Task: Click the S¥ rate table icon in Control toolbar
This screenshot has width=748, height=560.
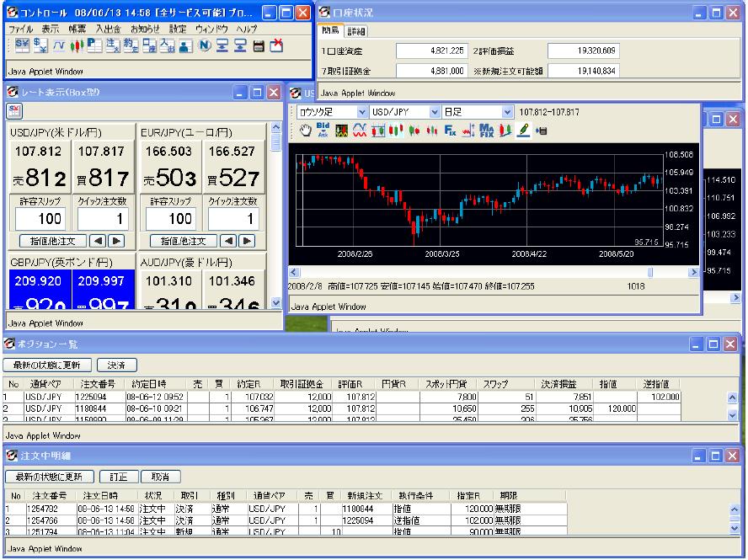Action: (22, 45)
